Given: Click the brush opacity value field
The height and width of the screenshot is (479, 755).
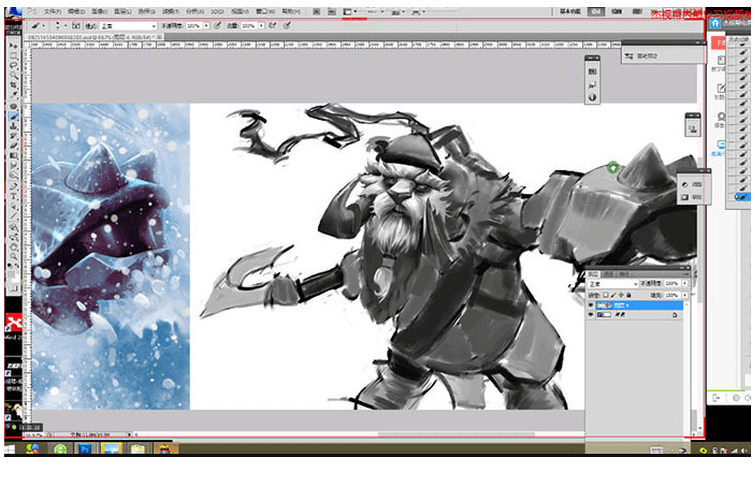Looking at the screenshot, I should tap(194, 26).
